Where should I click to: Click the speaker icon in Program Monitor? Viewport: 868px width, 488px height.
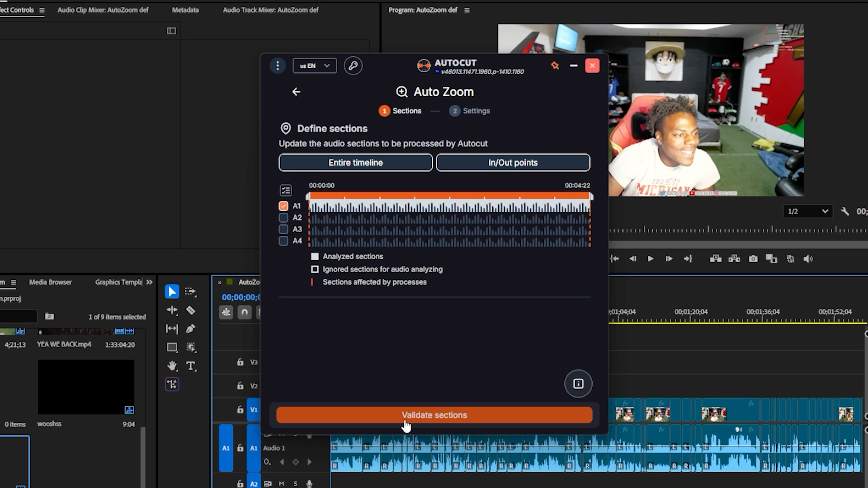coord(808,259)
